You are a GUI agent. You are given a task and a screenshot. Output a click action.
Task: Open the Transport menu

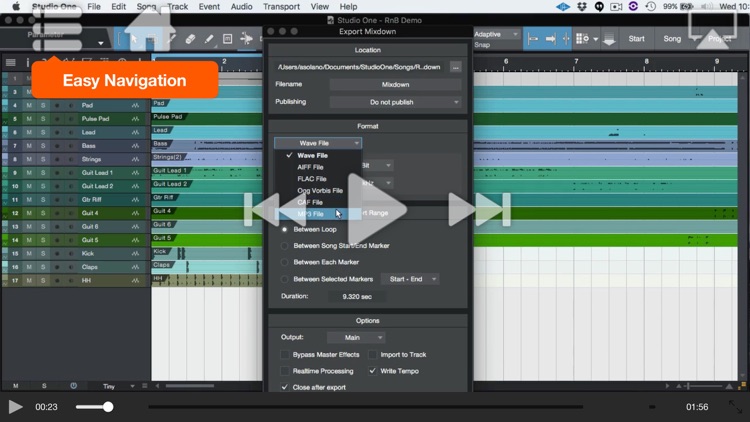281,7
